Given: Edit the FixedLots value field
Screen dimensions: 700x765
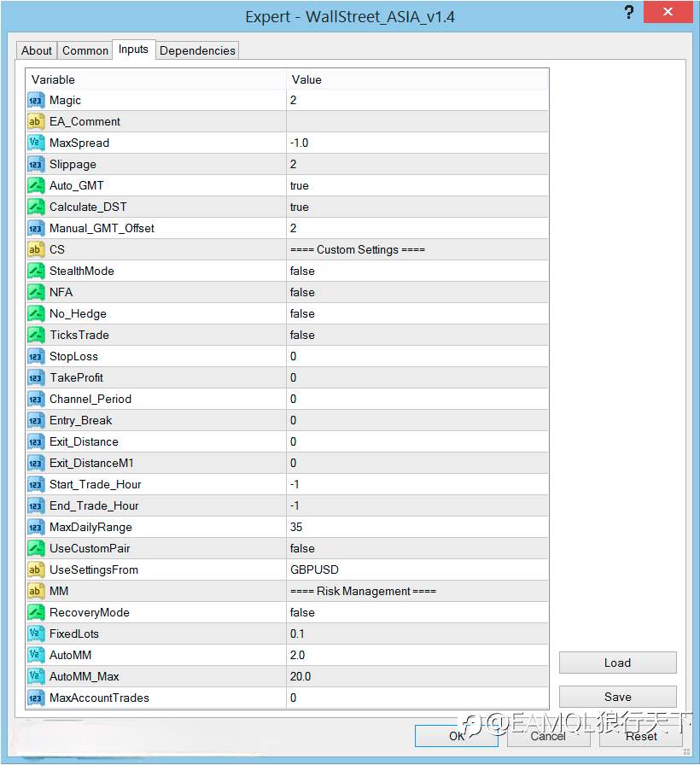Looking at the screenshot, I should (x=417, y=634).
